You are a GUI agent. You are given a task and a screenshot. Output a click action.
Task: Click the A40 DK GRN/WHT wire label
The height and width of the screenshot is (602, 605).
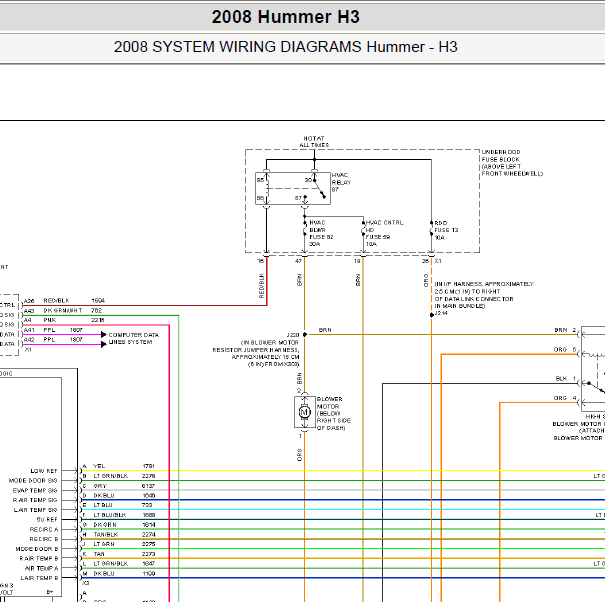point(63,310)
